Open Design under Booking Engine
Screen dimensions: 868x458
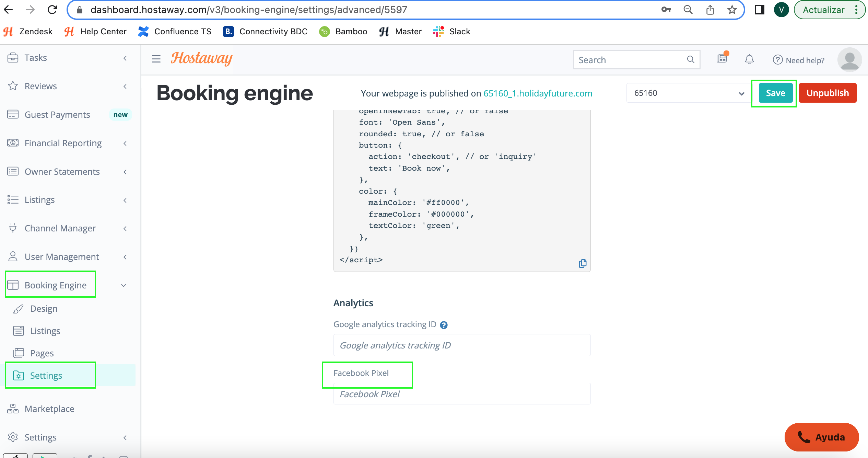pyautogui.click(x=44, y=309)
